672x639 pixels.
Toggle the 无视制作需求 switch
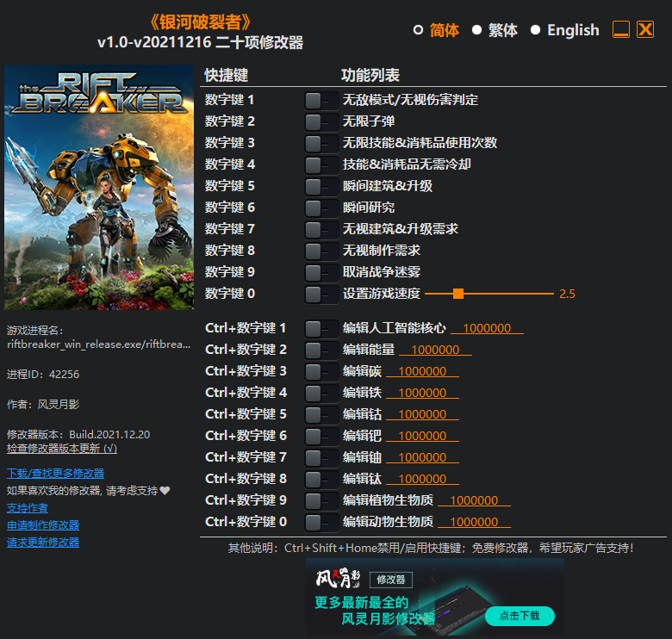321,251
